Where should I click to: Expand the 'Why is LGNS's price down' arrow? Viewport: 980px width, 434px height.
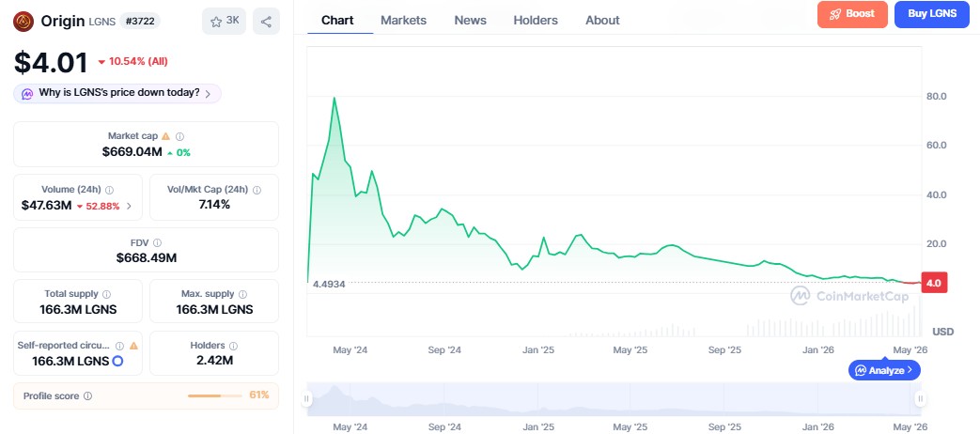pyautogui.click(x=209, y=94)
